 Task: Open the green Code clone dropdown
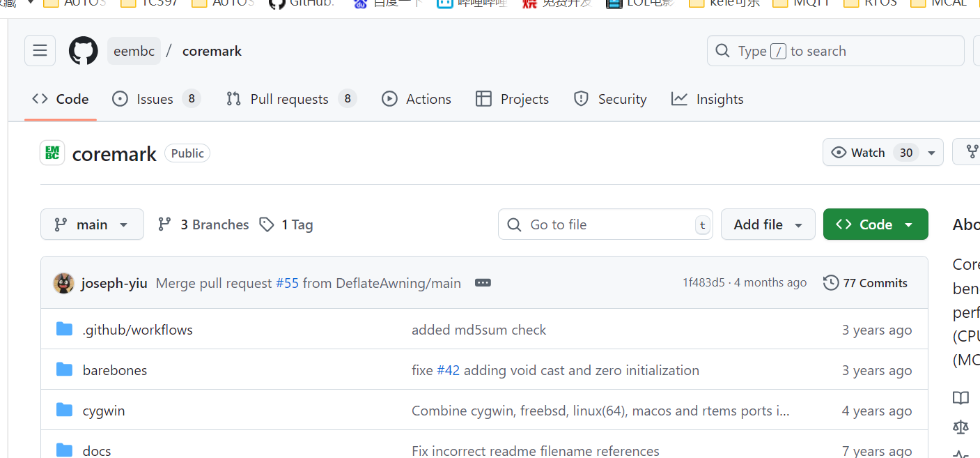pos(876,224)
